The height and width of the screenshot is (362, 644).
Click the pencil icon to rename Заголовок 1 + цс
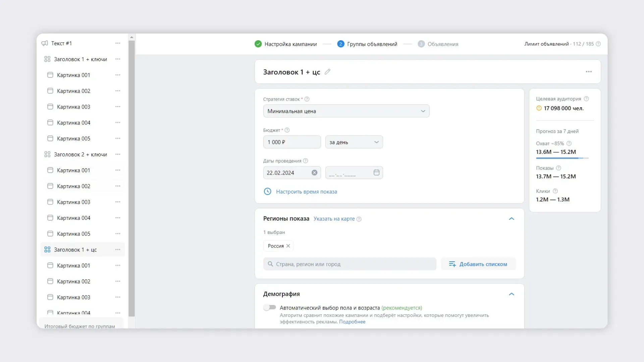(327, 72)
